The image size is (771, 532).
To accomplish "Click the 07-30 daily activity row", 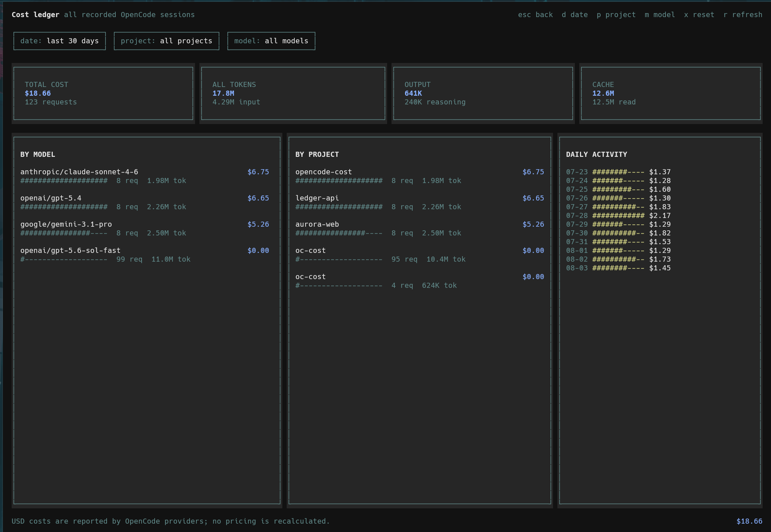I will pos(619,233).
